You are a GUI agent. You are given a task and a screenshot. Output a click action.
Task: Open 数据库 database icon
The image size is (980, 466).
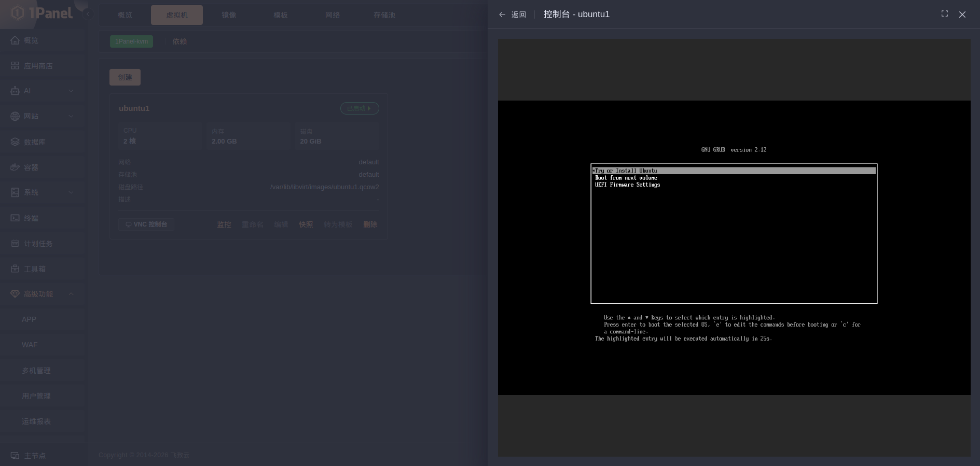tap(15, 142)
